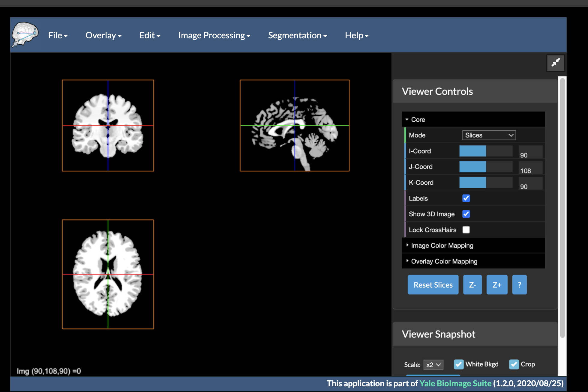Image resolution: width=588 pixels, height=392 pixels.
Task: Uncheck the White Bkgd option
Action: pos(459,364)
